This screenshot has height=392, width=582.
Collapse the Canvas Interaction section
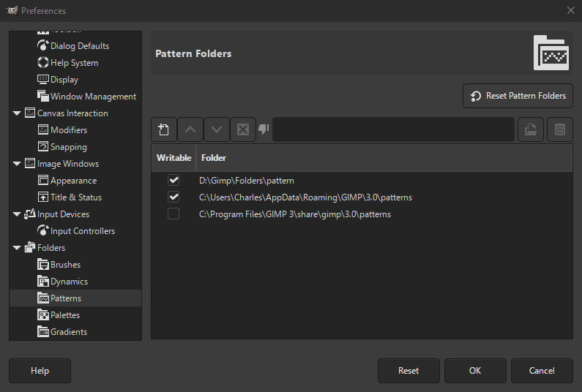click(17, 113)
